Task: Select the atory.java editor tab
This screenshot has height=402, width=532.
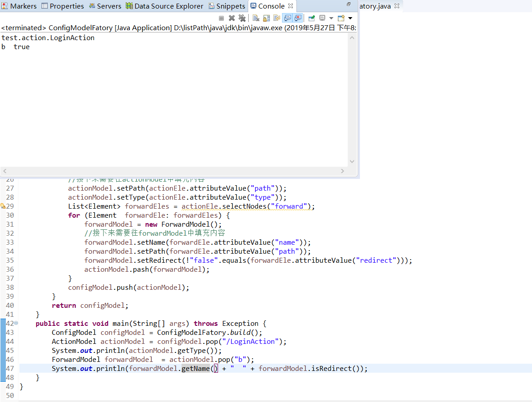Action: tap(375, 6)
